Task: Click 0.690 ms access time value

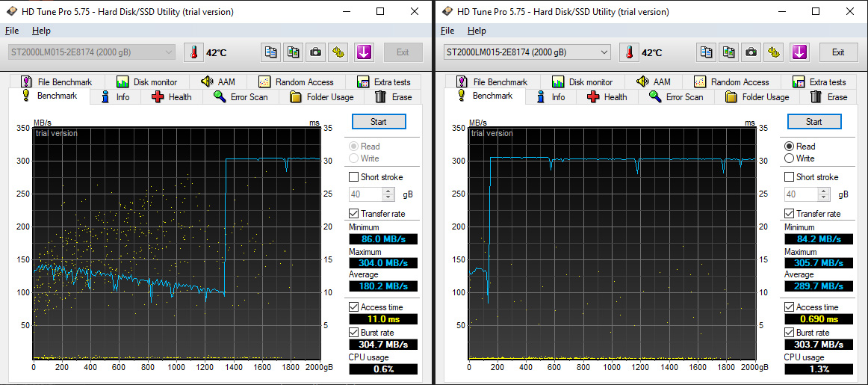Action: point(819,319)
